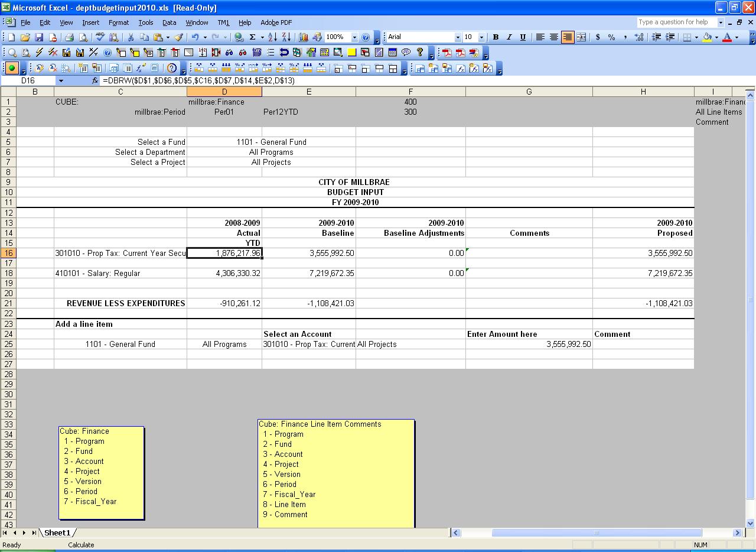Open the TM1 menu
This screenshot has height=552, width=756.
pyautogui.click(x=223, y=22)
